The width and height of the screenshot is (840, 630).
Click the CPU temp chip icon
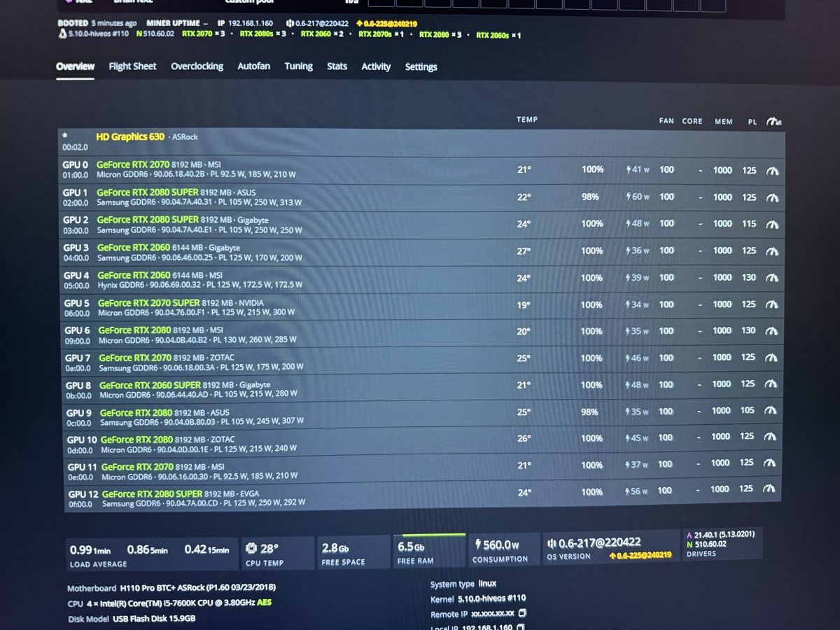click(x=251, y=549)
